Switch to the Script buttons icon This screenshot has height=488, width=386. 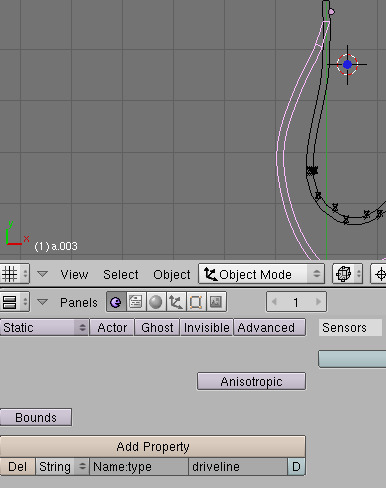pyautogui.click(x=136, y=302)
